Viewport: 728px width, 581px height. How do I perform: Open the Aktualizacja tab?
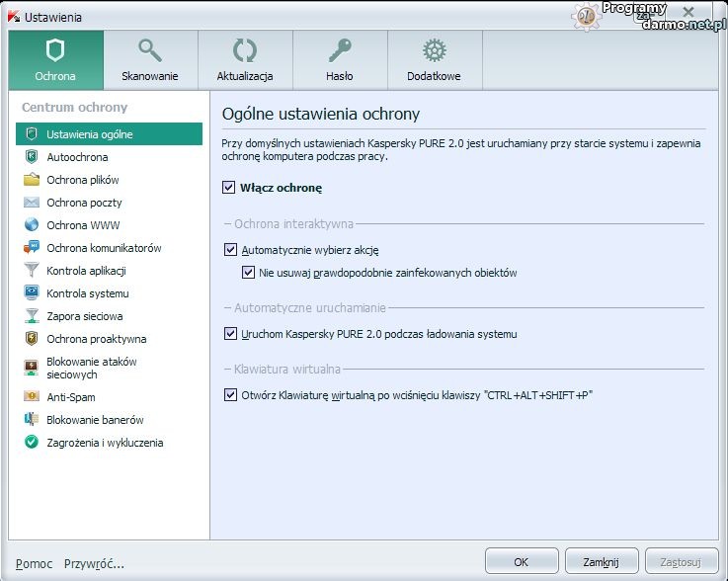tap(245, 60)
